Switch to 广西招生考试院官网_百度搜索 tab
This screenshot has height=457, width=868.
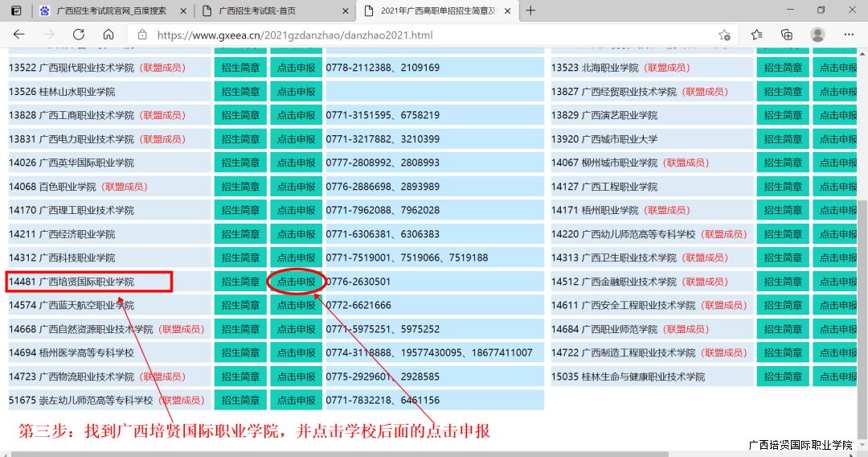tap(111, 10)
